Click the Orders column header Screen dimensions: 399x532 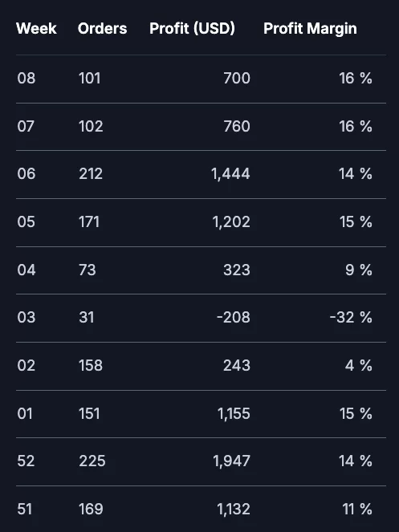pos(102,29)
